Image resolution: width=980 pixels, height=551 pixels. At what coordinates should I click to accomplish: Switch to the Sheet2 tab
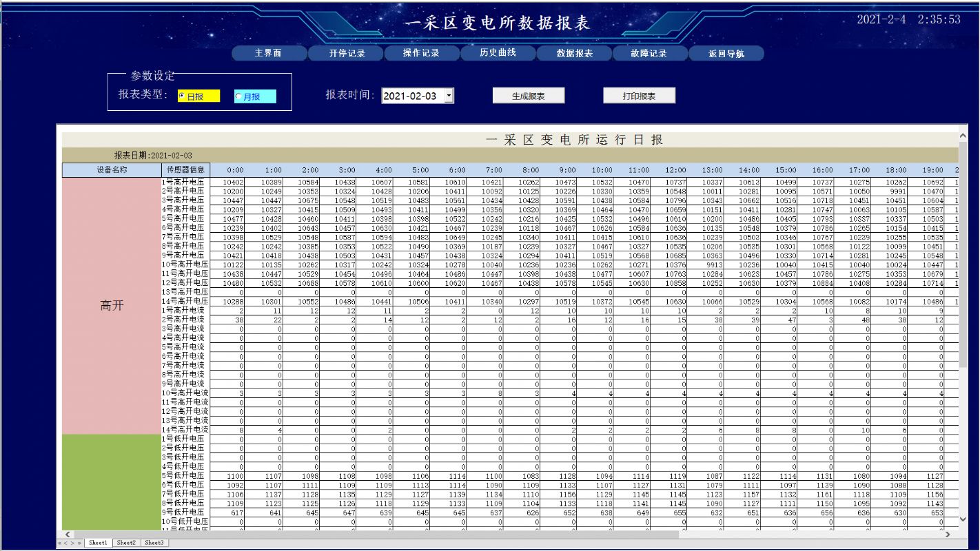tap(126, 543)
